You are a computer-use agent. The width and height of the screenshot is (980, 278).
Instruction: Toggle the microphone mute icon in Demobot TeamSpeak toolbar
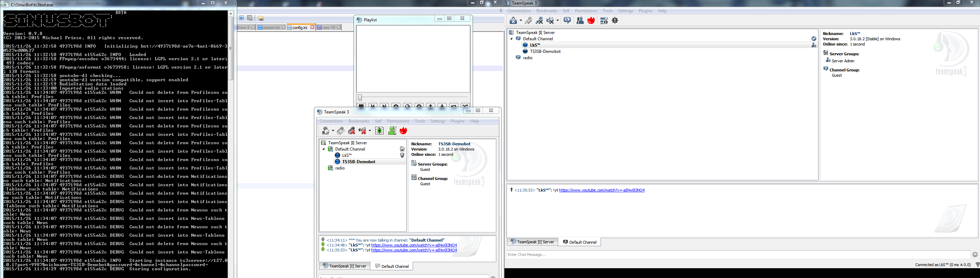click(351, 131)
